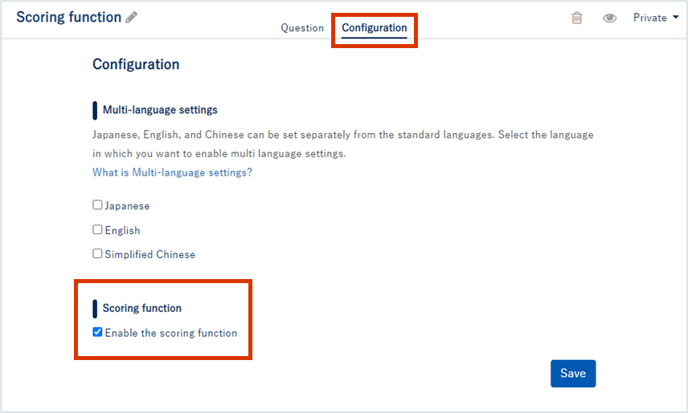Tick the Japanese checkbox
The image size is (688, 413).
[x=97, y=205]
